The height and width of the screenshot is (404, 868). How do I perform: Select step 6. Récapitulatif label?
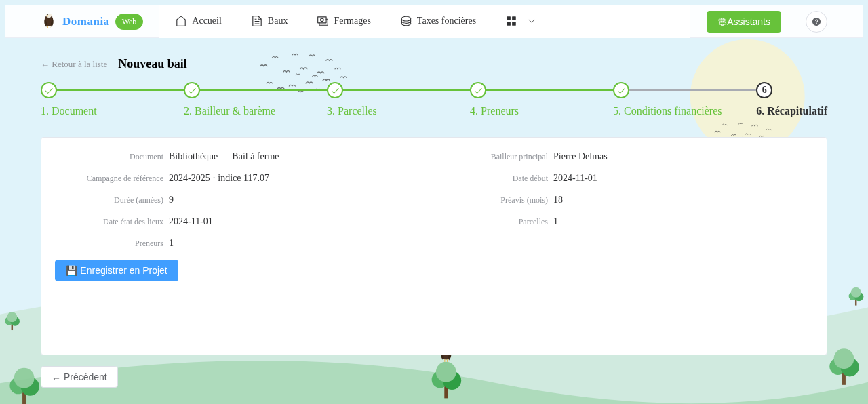click(791, 111)
